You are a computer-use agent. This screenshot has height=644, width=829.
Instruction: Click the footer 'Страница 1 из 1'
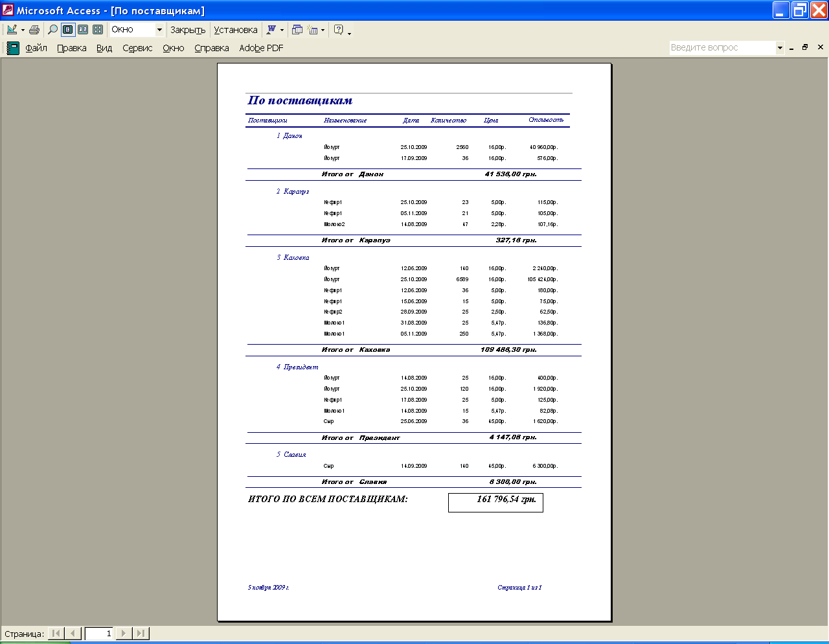519,588
